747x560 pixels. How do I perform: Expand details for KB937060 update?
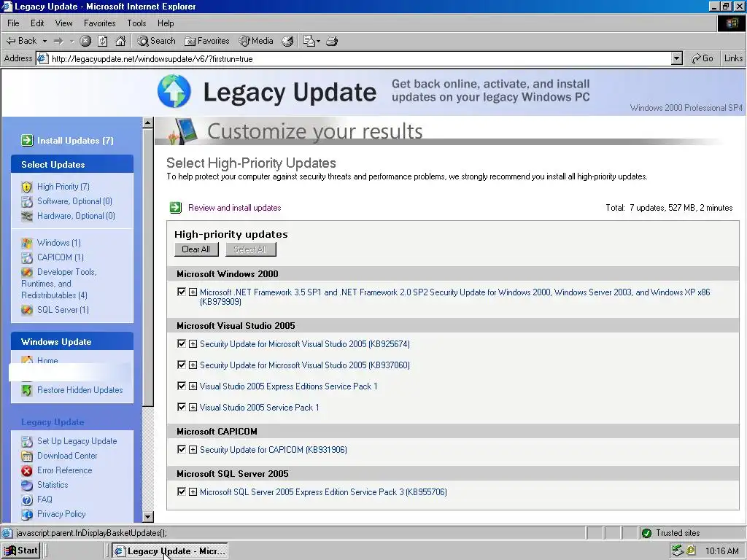(x=193, y=365)
